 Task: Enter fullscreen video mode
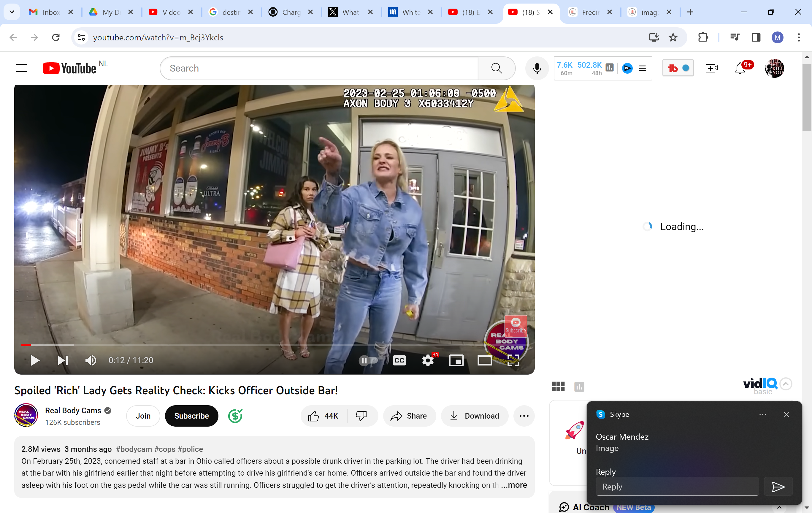(513, 360)
